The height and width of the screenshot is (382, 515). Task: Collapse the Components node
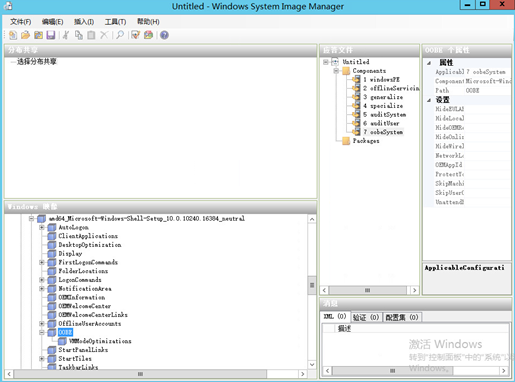click(336, 71)
